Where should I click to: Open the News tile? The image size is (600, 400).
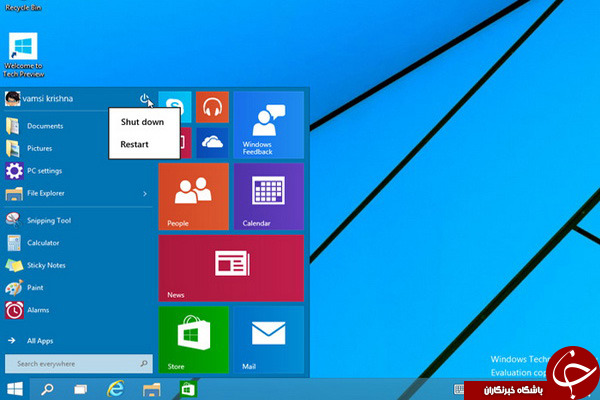click(x=231, y=268)
